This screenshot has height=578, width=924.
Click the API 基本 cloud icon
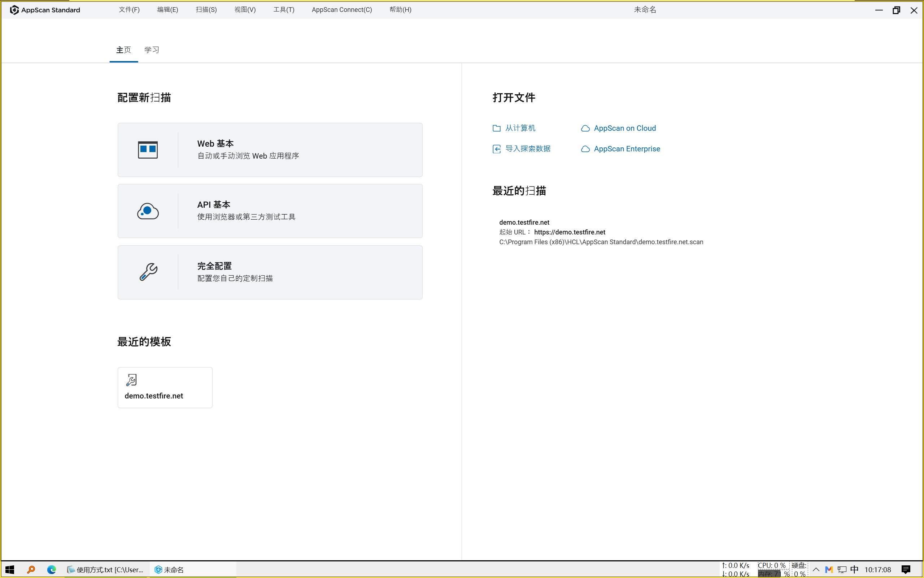pyautogui.click(x=148, y=211)
